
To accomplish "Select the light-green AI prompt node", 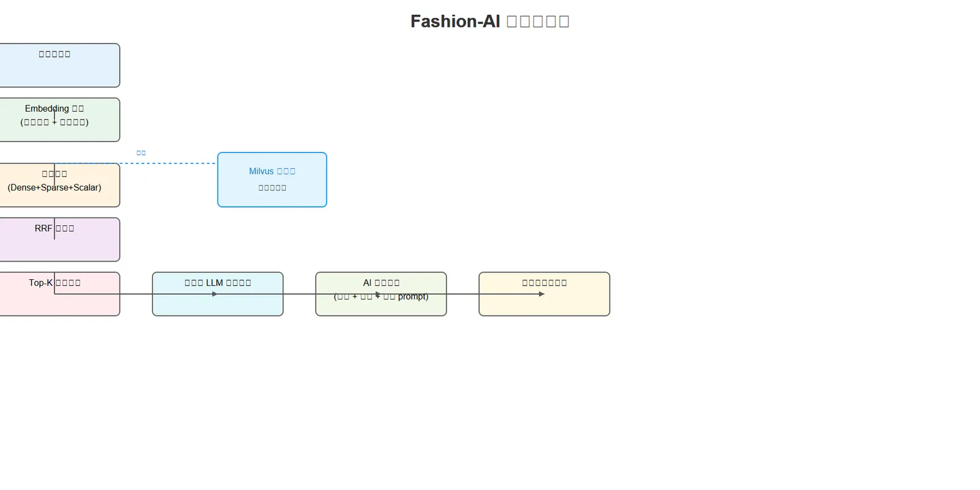I will point(381,294).
